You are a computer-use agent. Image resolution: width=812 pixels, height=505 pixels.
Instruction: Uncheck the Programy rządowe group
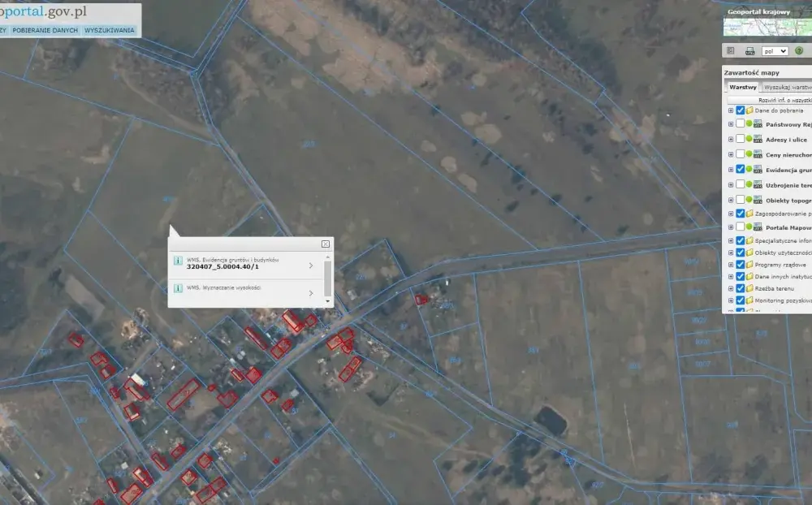click(740, 265)
